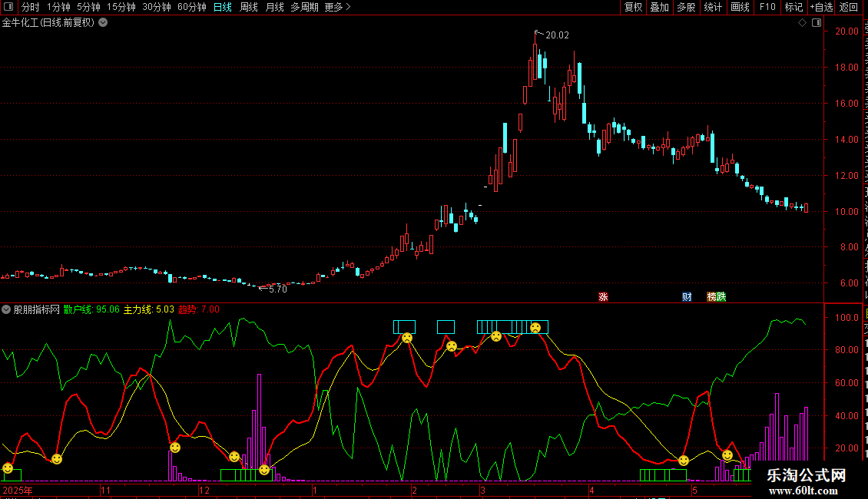Click the 2025年 date axis label
868x499 pixels.
[x=18, y=490]
